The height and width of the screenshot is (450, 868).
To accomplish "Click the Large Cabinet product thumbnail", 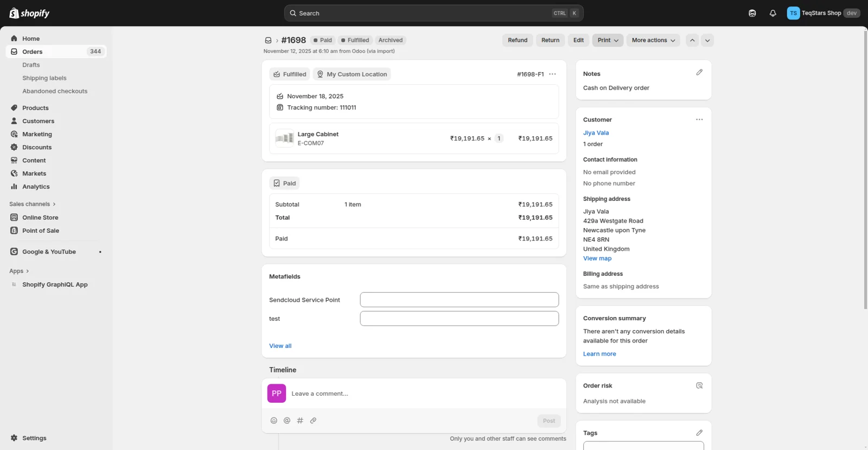I will click(284, 138).
